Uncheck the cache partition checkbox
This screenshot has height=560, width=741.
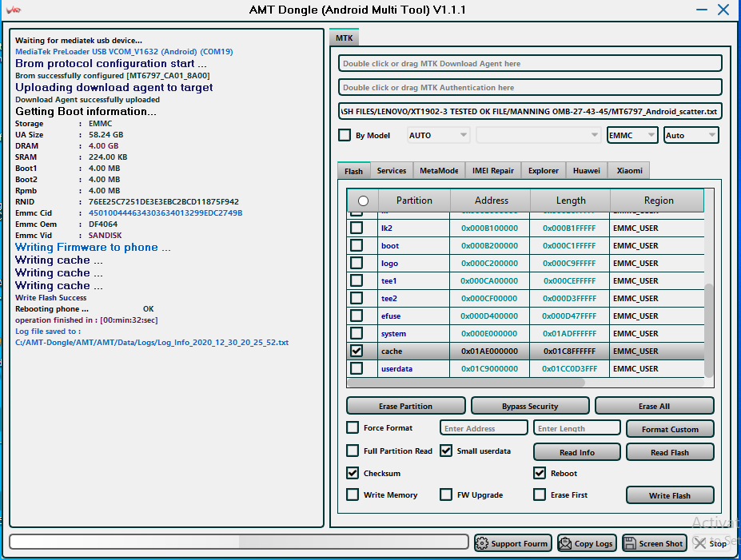coord(357,351)
